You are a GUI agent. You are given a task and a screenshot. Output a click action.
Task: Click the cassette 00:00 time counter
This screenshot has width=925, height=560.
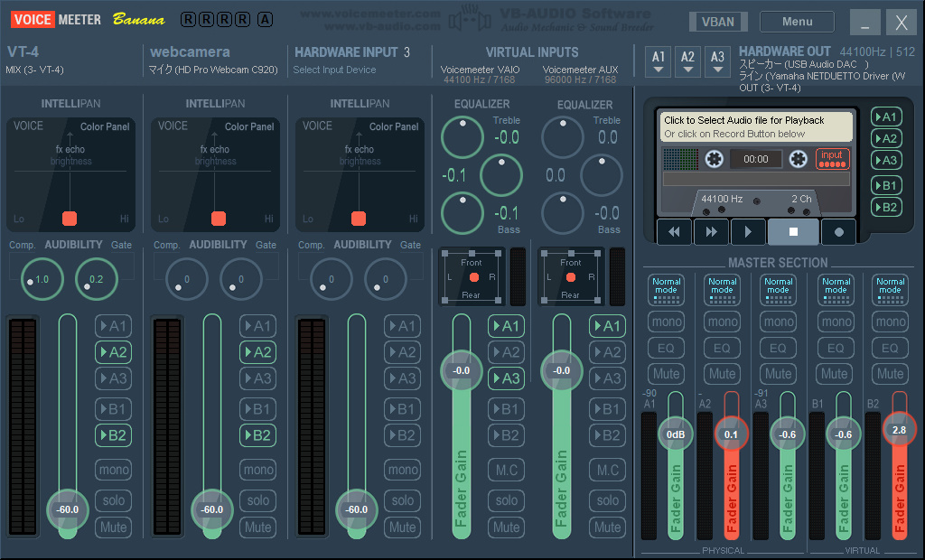point(756,159)
